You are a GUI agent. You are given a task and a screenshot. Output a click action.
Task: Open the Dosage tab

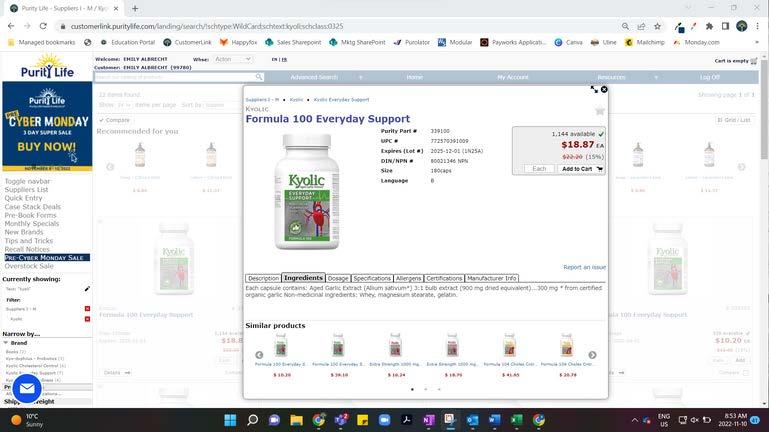click(x=338, y=278)
